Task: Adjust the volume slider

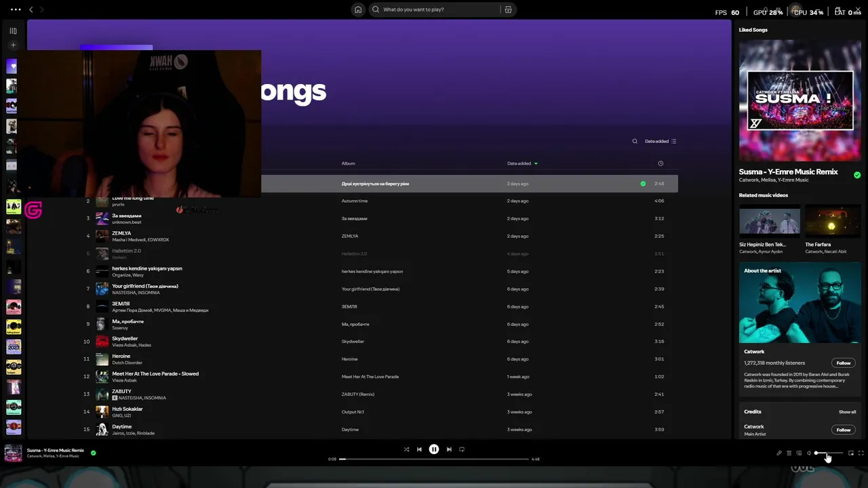Action: [x=829, y=453]
